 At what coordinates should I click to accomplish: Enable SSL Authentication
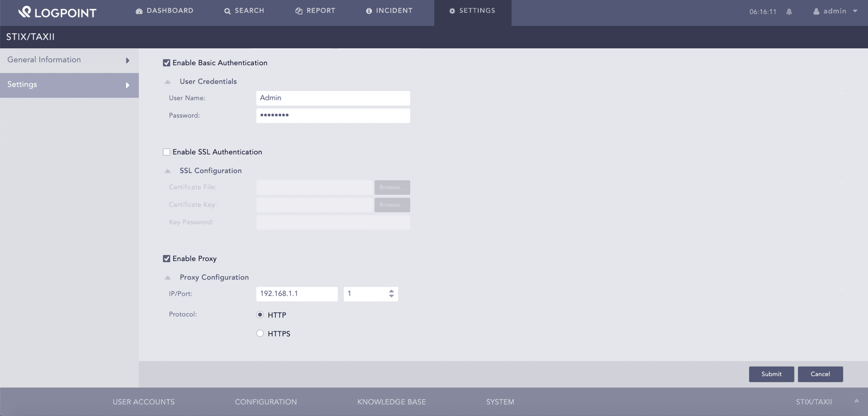tap(166, 151)
